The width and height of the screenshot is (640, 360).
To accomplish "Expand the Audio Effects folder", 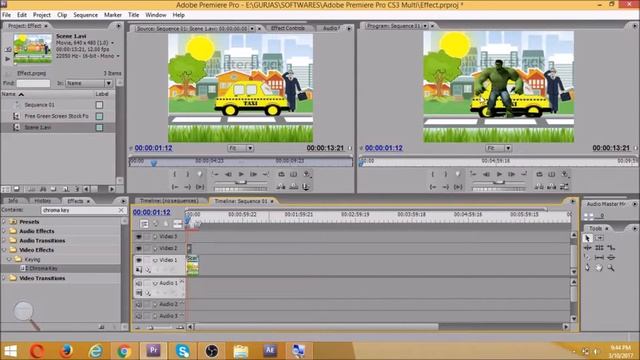I will click(x=4, y=231).
